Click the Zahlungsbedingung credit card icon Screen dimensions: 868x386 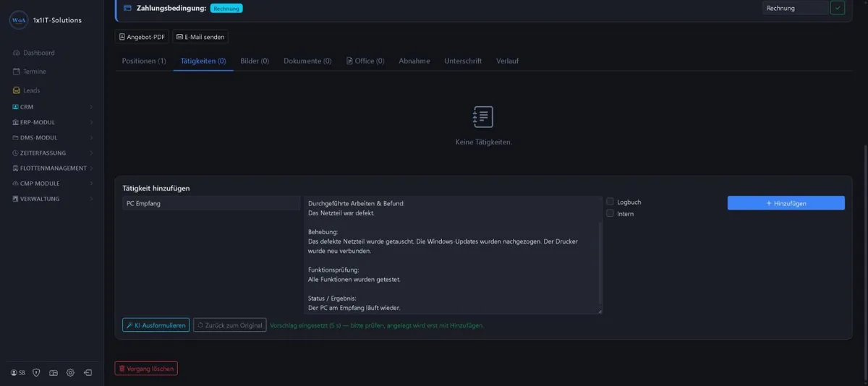[127, 8]
